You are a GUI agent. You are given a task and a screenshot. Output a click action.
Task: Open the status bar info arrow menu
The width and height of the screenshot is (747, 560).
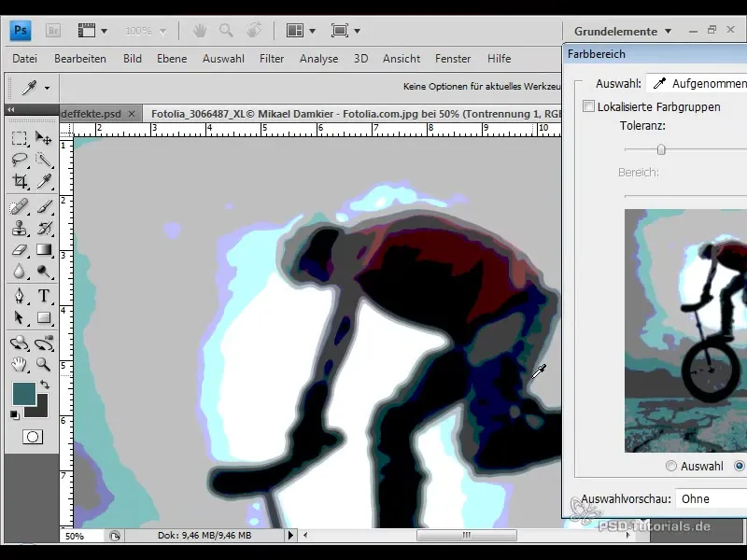point(290,535)
